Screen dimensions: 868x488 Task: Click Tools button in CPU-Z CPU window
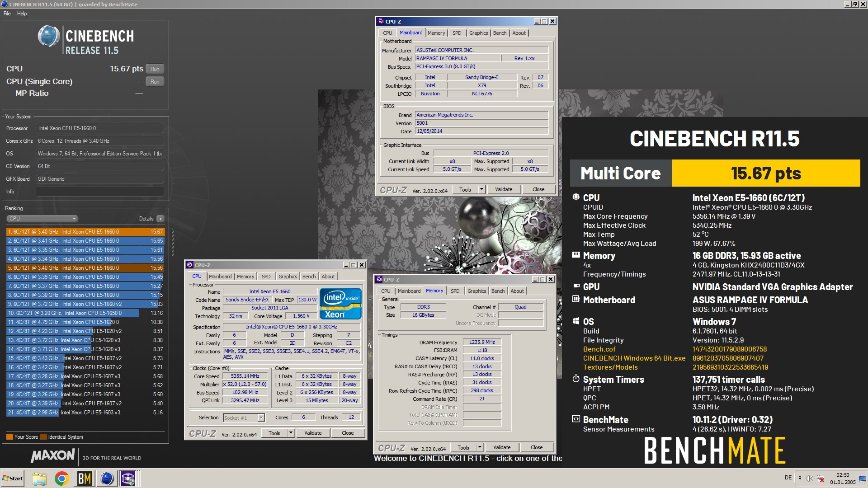(x=274, y=433)
